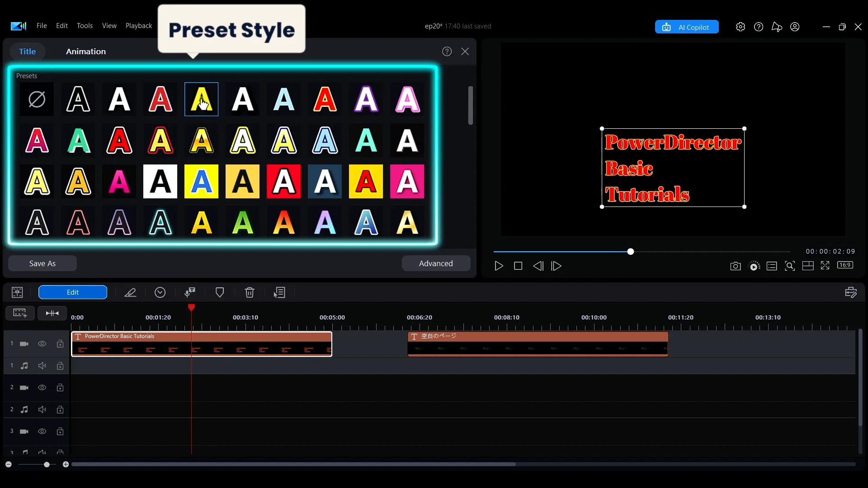Click the preview timecode 00:00:02:09
The width and height of the screenshot is (868, 488).
(830, 251)
